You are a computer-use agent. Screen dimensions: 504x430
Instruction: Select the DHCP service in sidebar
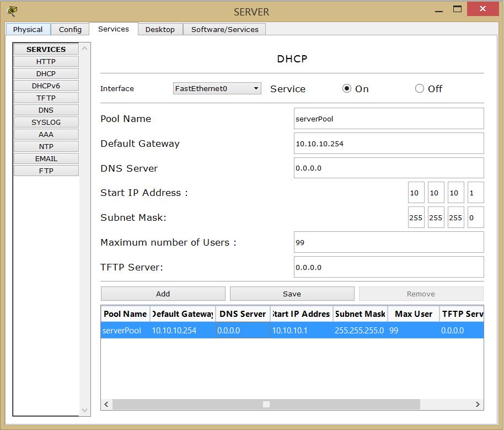coord(46,74)
